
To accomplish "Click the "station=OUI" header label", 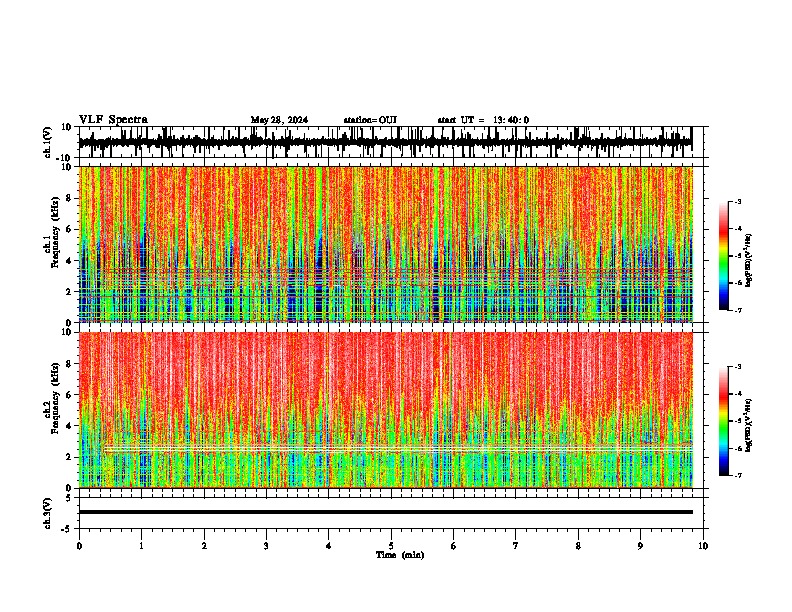I will (x=370, y=120).
